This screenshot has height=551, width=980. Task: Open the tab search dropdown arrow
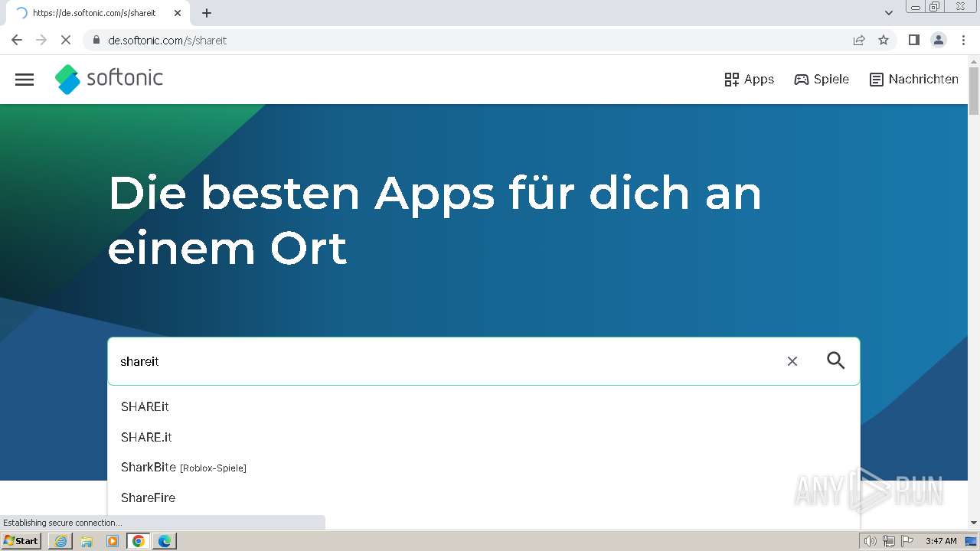889,13
